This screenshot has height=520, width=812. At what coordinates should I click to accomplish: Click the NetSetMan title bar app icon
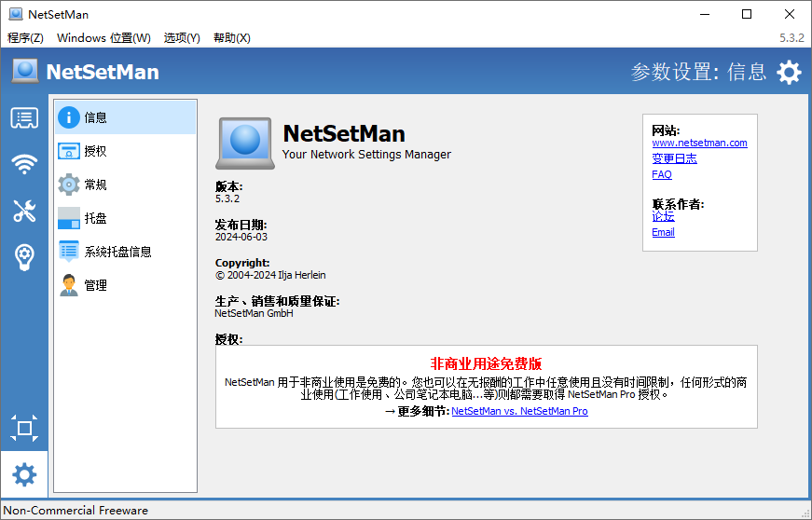(16, 14)
